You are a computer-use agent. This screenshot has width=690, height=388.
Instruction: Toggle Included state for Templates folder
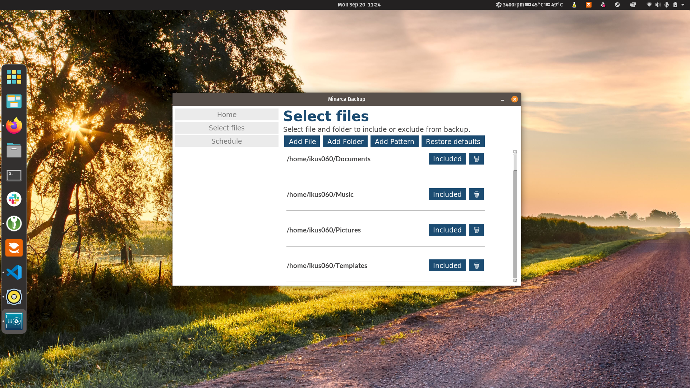click(x=447, y=265)
